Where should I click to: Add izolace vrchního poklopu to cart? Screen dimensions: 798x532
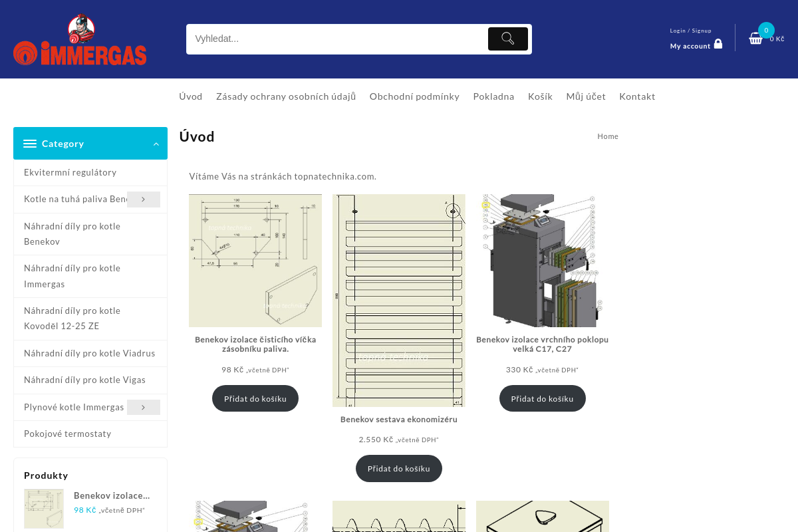point(543,398)
